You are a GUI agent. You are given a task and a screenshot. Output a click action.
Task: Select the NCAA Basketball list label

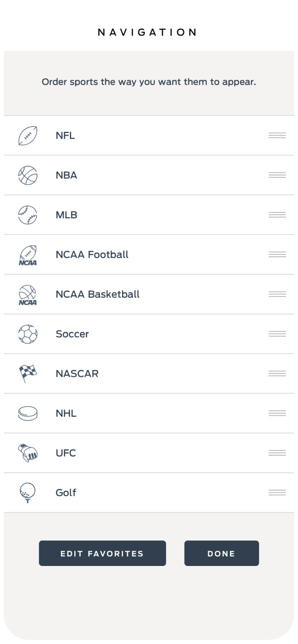point(97,294)
